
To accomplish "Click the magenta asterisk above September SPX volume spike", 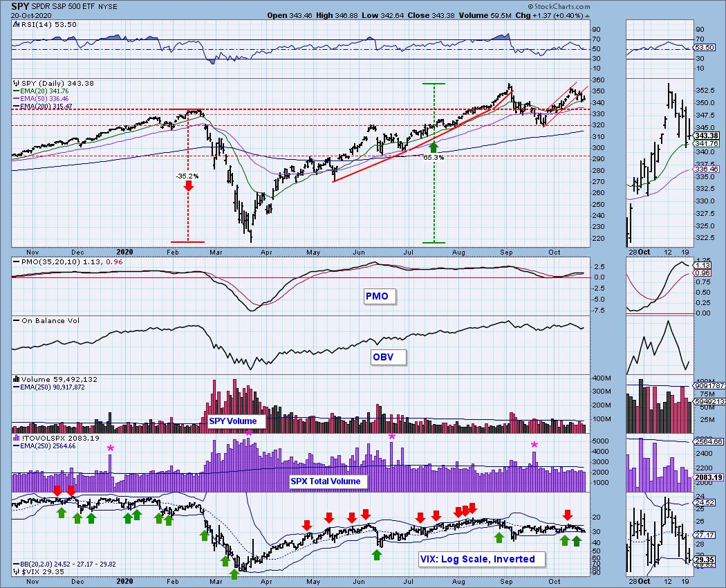I will (x=534, y=445).
